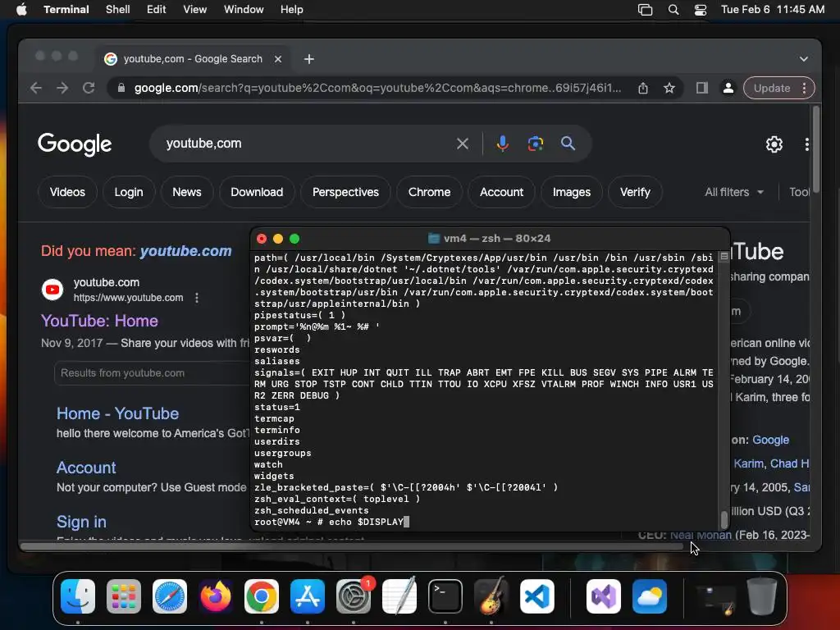Image resolution: width=840 pixels, height=630 pixels.
Task: Click the youtube.com did-you-mean link
Action: (x=186, y=251)
